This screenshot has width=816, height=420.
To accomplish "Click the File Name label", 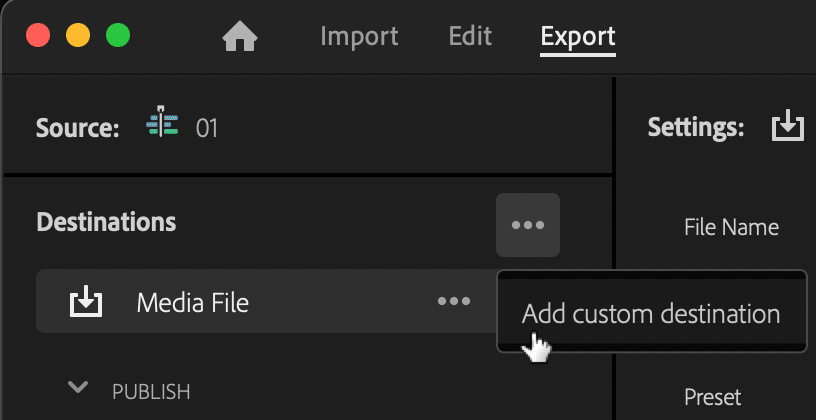I will (731, 227).
